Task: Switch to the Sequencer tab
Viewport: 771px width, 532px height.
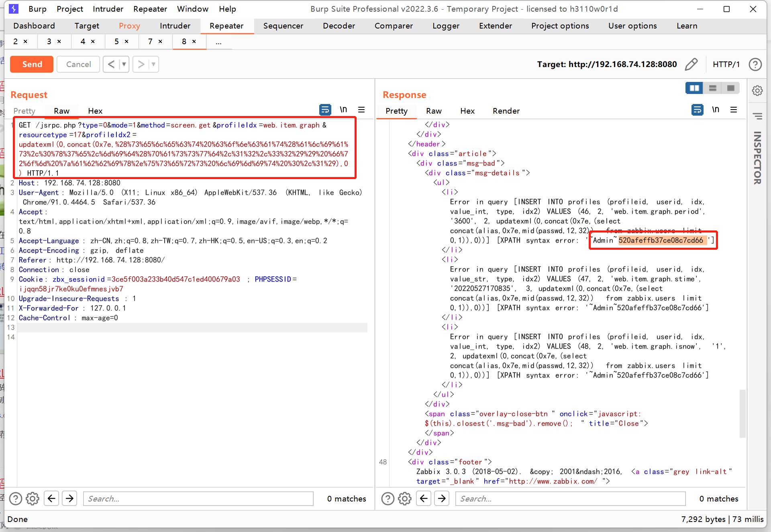Action: (x=283, y=26)
